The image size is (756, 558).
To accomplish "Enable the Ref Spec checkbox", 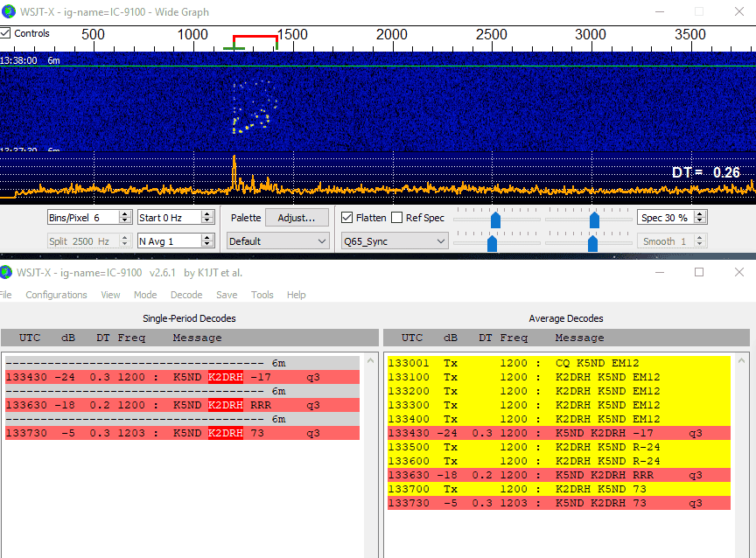I will point(397,218).
